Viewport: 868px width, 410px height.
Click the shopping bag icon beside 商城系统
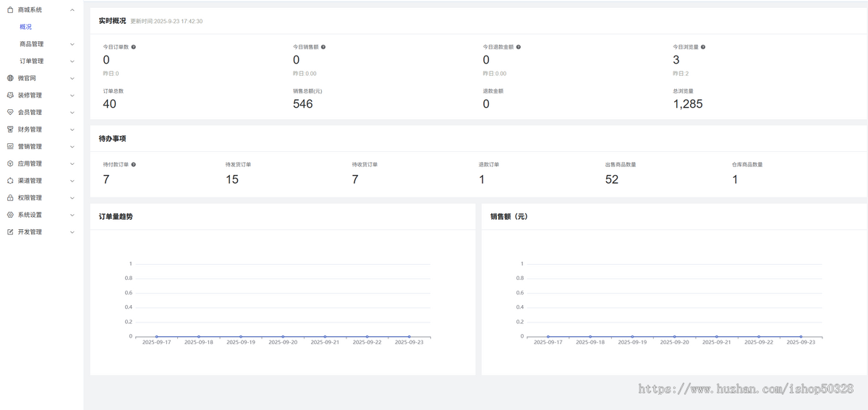tap(10, 10)
